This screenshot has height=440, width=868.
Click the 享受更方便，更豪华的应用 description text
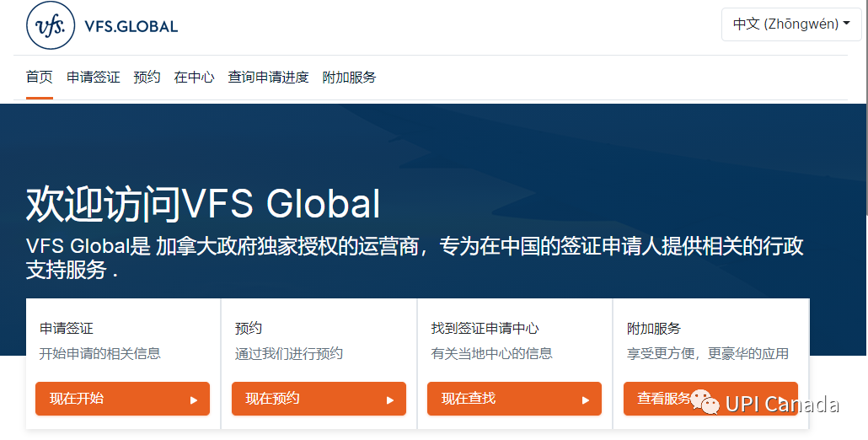pyautogui.click(x=708, y=353)
